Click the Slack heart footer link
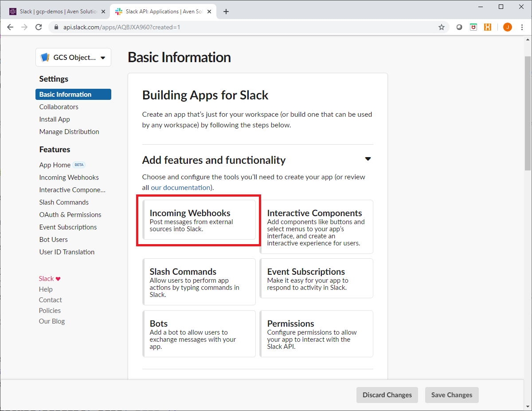532x411 pixels. pos(49,278)
